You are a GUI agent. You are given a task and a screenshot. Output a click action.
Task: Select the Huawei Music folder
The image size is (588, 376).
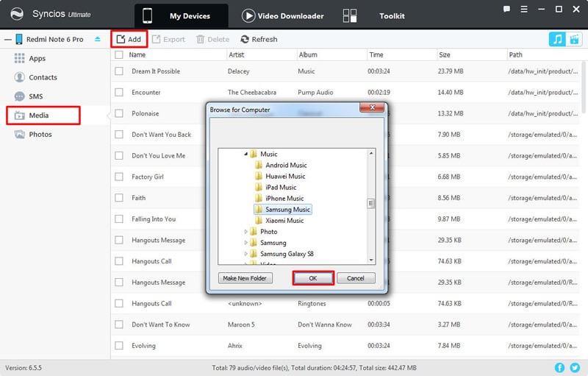coord(285,176)
